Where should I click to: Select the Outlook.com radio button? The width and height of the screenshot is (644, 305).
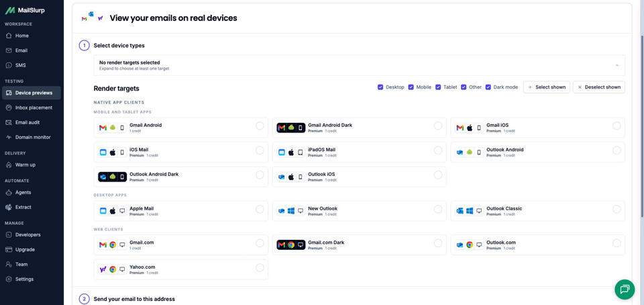tap(616, 243)
